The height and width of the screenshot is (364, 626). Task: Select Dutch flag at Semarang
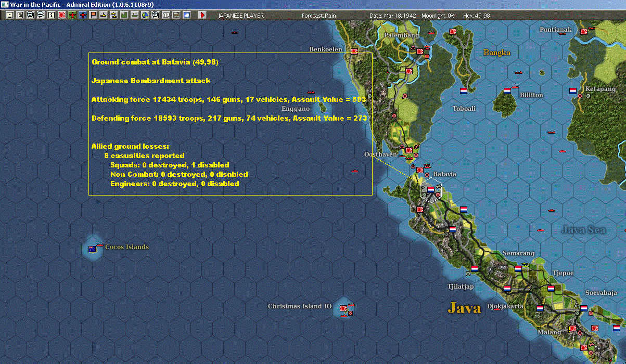click(x=518, y=268)
